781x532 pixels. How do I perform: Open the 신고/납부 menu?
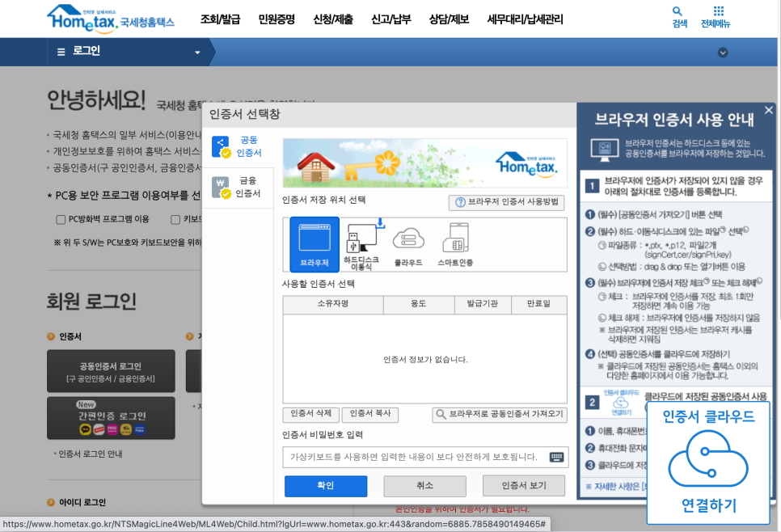tap(391, 19)
